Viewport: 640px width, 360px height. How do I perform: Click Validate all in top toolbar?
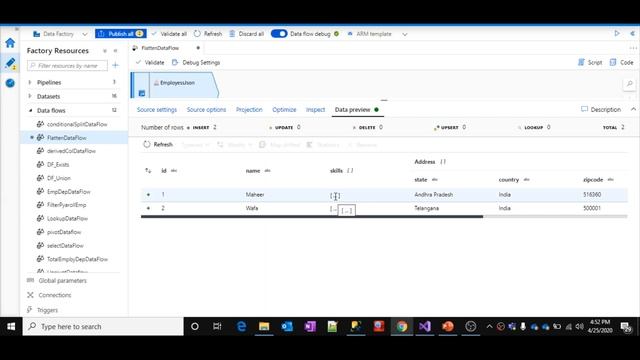tap(169, 34)
